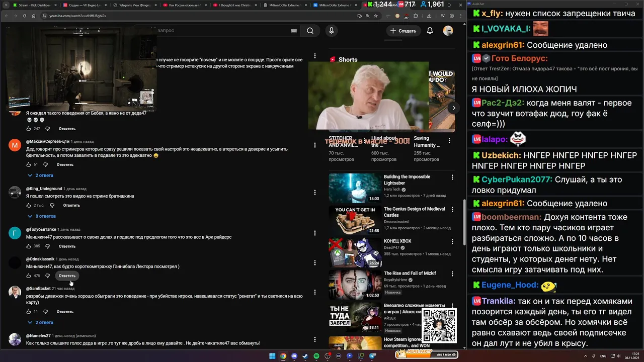Image resolution: width=644 pixels, height=362 pixels.
Task: Bookmark this page with the star icon
Action: coord(376,16)
